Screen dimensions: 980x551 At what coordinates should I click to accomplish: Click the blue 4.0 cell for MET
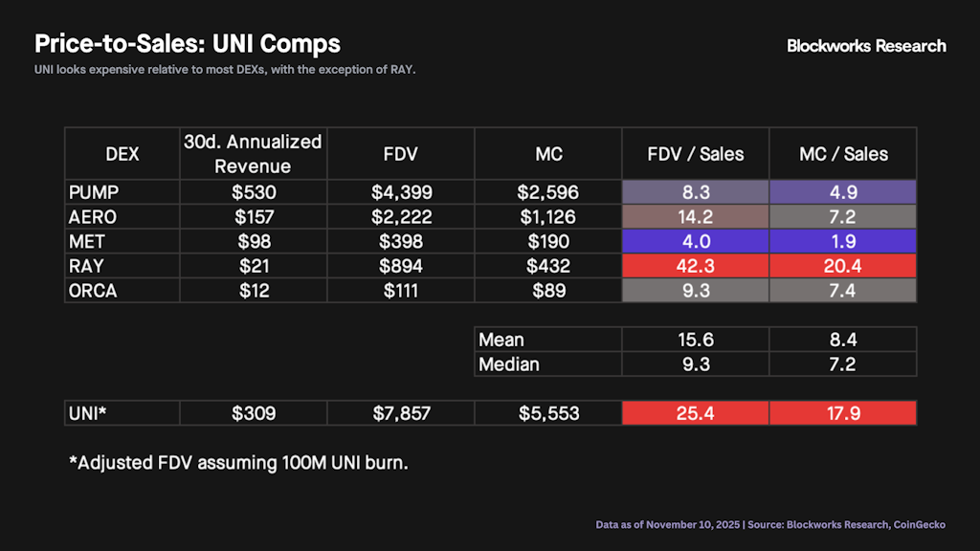point(695,242)
